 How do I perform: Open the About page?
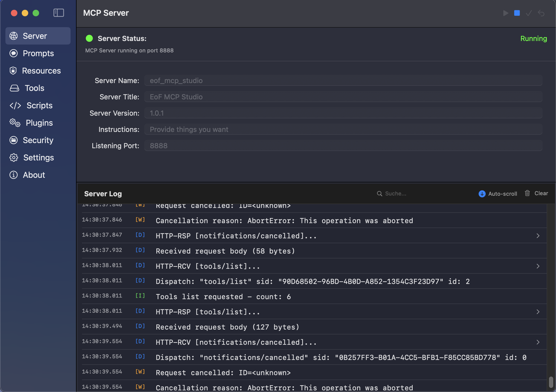(x=33, y=175)
